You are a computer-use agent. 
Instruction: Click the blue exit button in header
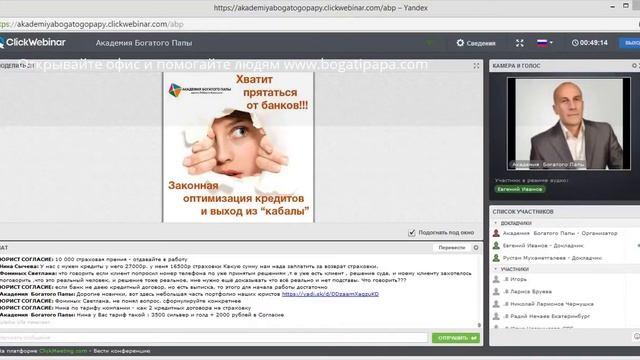[631, 43]
